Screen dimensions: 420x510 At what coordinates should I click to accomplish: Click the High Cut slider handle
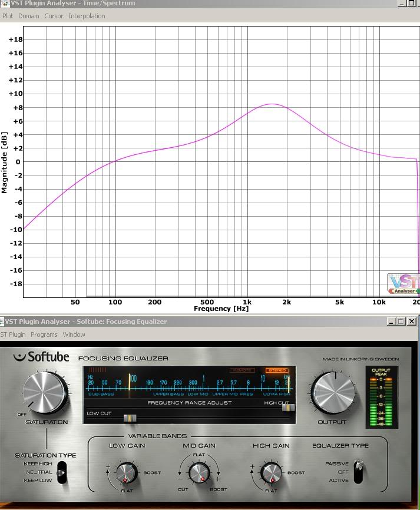288,408
